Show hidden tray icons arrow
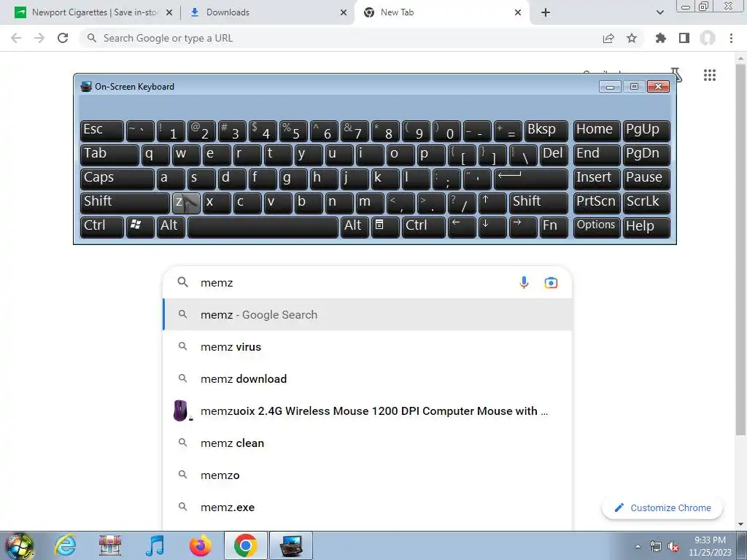The image size is (747, 560). [638, 546]
